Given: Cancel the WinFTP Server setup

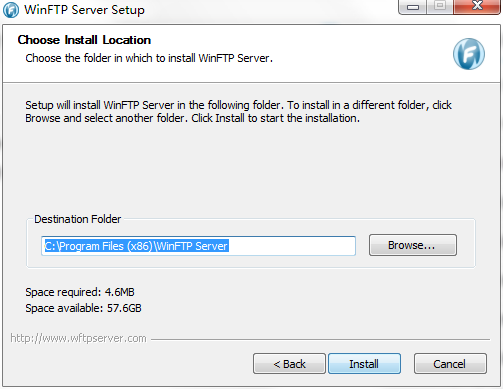Looking at the screenshot, I should [450, 364].
